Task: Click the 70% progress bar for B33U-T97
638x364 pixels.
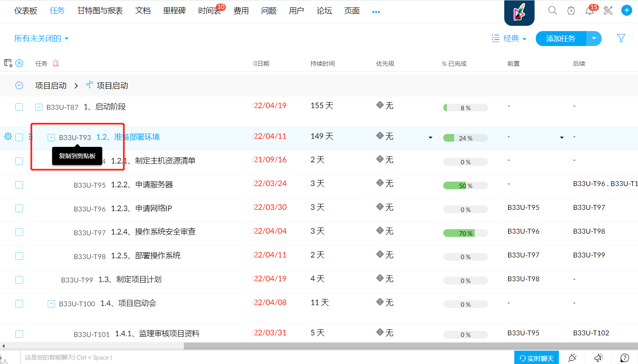Action: pos(465,233)
